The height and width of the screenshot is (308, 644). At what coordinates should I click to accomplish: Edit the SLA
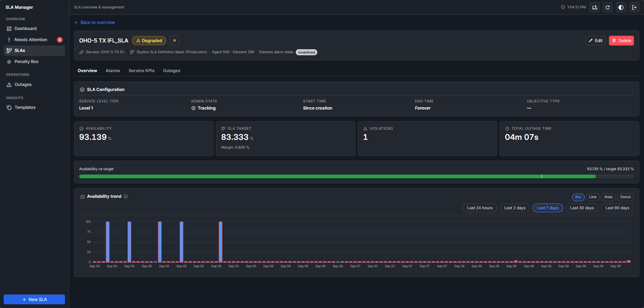595,41
